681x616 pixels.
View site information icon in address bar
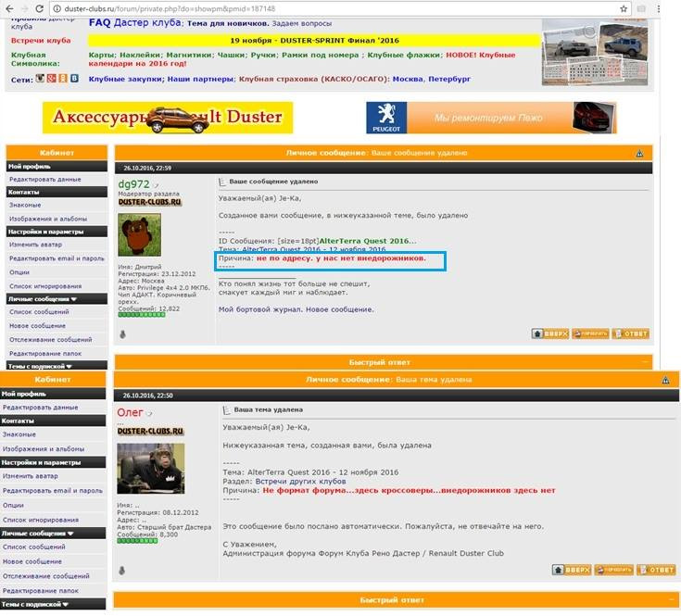(57, 8)
